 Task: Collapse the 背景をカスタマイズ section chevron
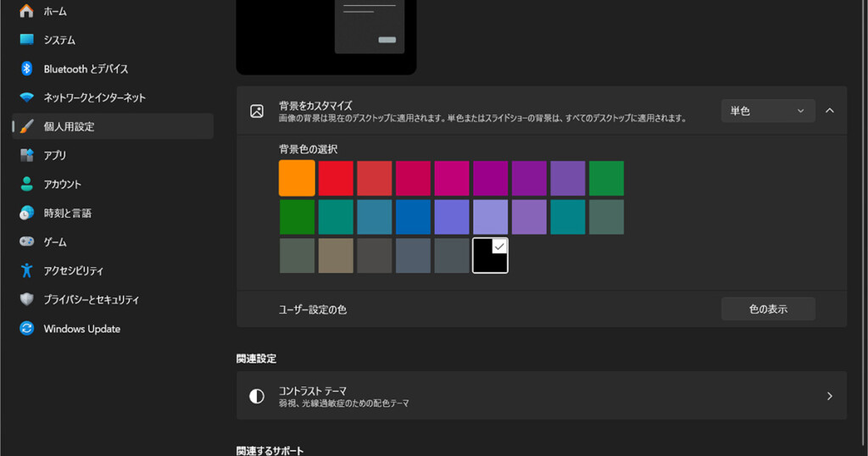tap(829, 111)
